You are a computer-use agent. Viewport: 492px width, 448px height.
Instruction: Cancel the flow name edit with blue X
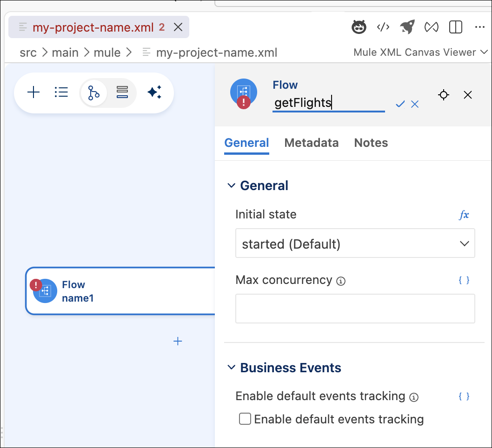click(x=415, y=104)
